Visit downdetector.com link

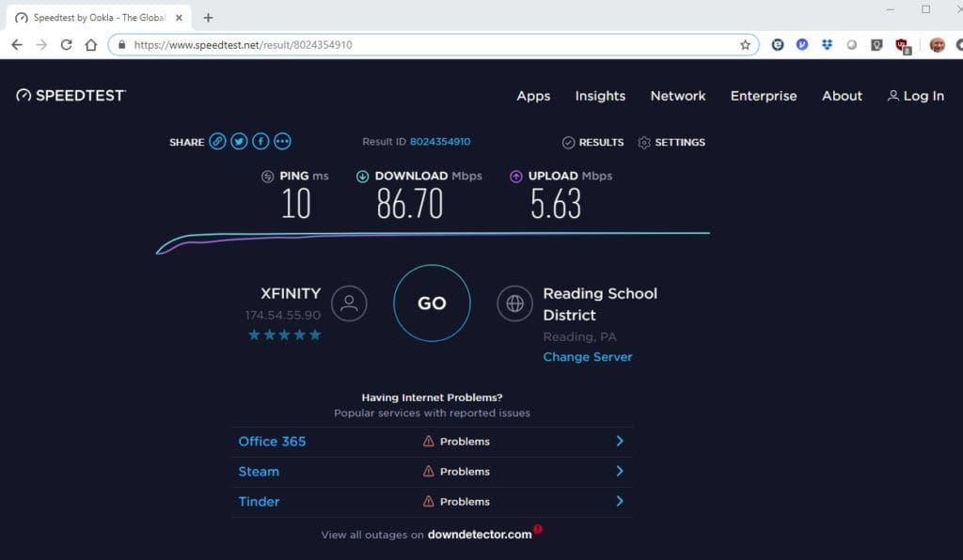coord(480,535)
